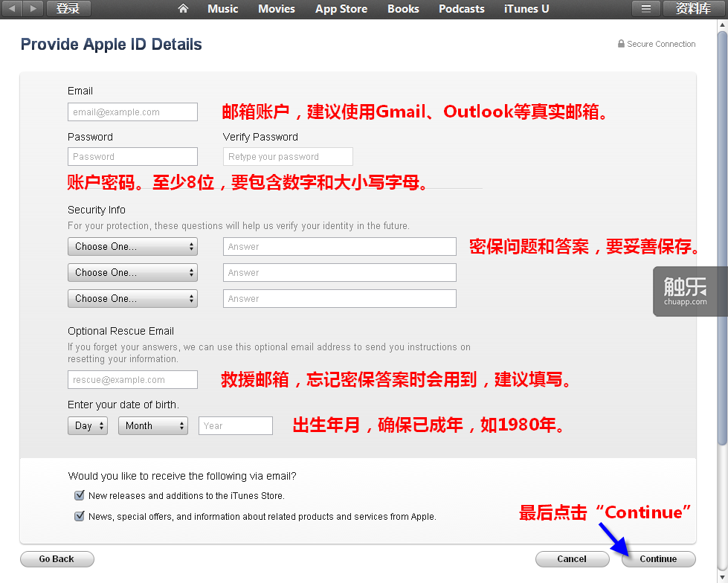The image size is (728, 583).
Task: Focus the Verify Password field
Action: coord(288,156)
